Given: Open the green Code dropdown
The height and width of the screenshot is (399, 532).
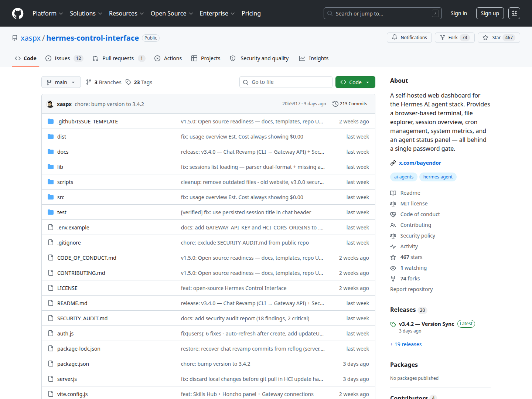Looking at the screenshot, I should (355, 82).
